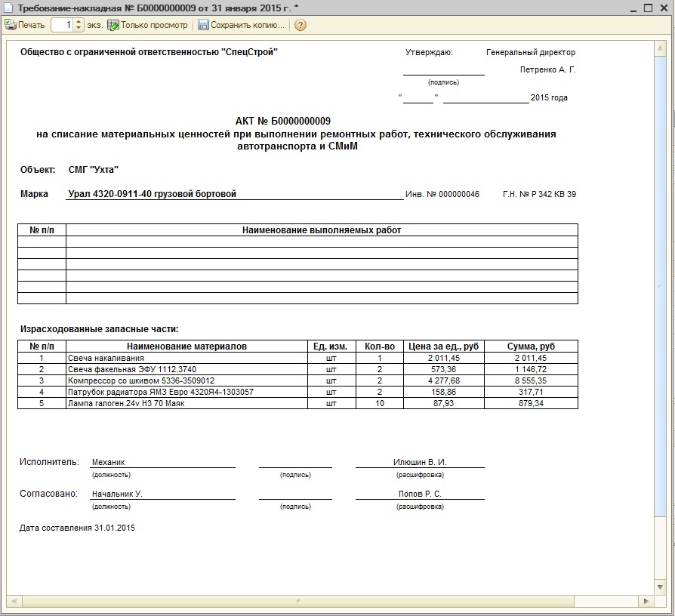Click the Сумма, руб column header
The height and width of the screenshot is (616, 675).
click(x=531, y=346)
